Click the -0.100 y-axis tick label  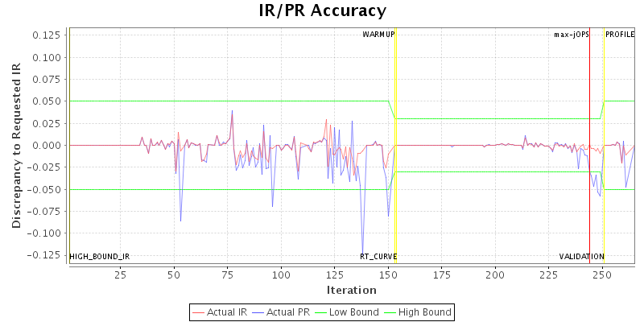[43, 233]
